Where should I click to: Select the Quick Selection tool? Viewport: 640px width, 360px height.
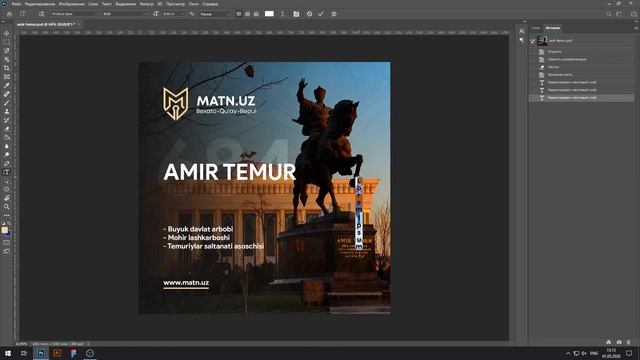click(7, 59)
